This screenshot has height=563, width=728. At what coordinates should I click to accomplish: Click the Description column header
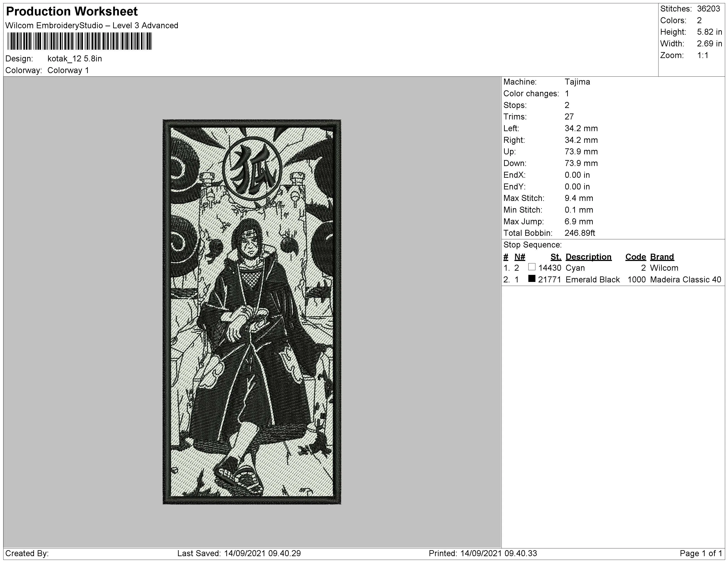pyautogui.click(x=588, y=257)
